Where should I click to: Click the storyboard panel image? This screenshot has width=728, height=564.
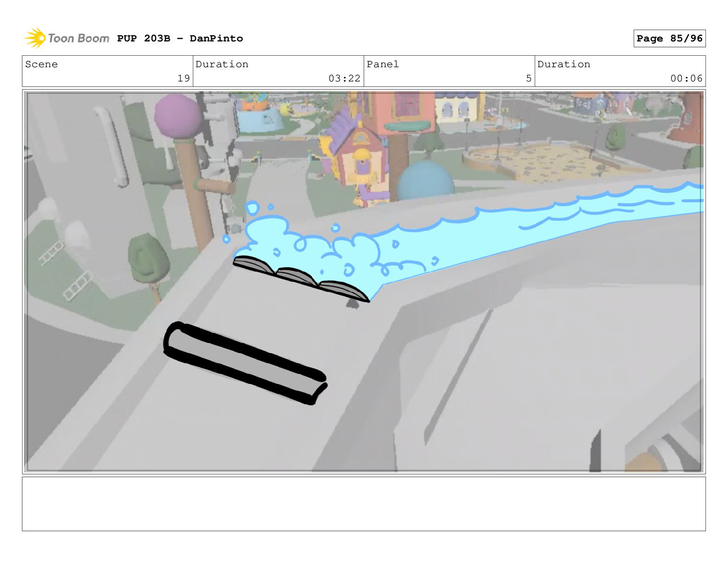364,282
